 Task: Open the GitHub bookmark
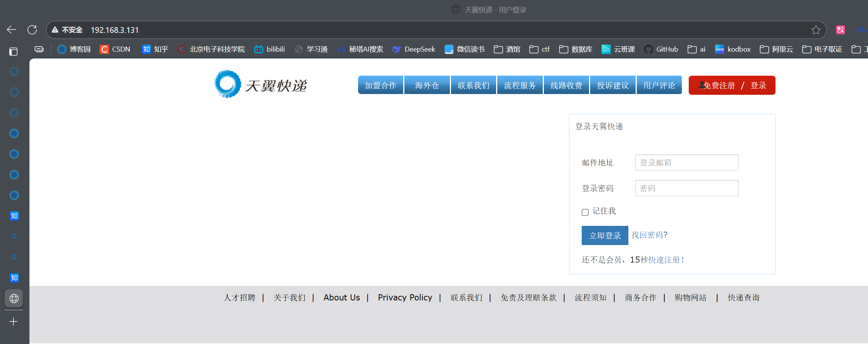(661, 49)
